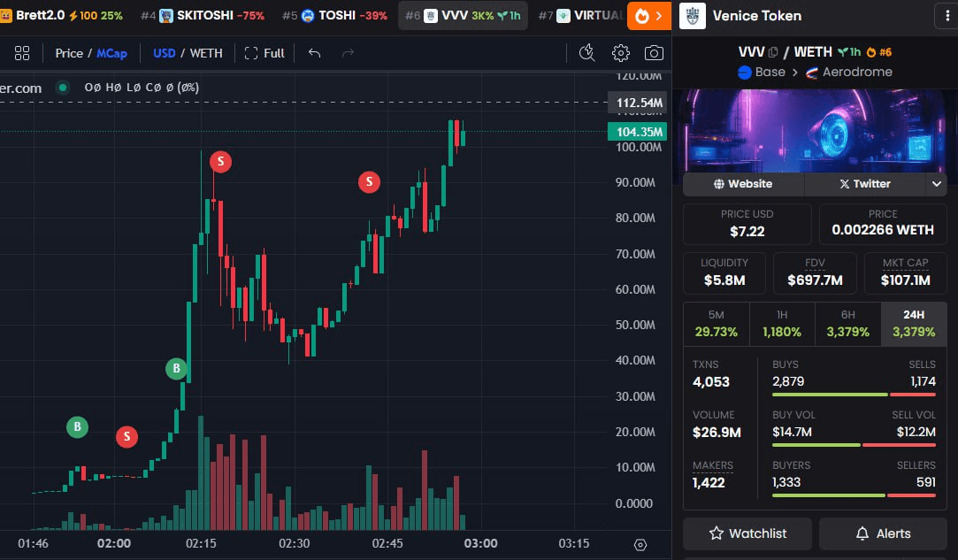The width and height of the screenshot is (958, 560).
Task: Click the Venice Token logo icon
Action: click(693, 16)
